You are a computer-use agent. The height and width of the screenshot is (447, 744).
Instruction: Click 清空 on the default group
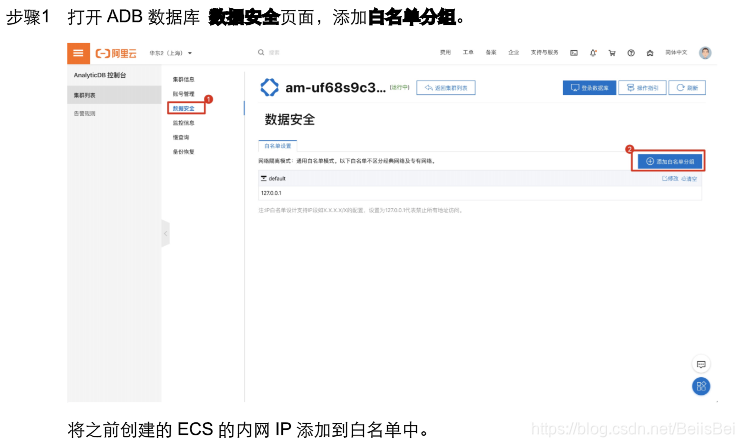coord(689,178)
